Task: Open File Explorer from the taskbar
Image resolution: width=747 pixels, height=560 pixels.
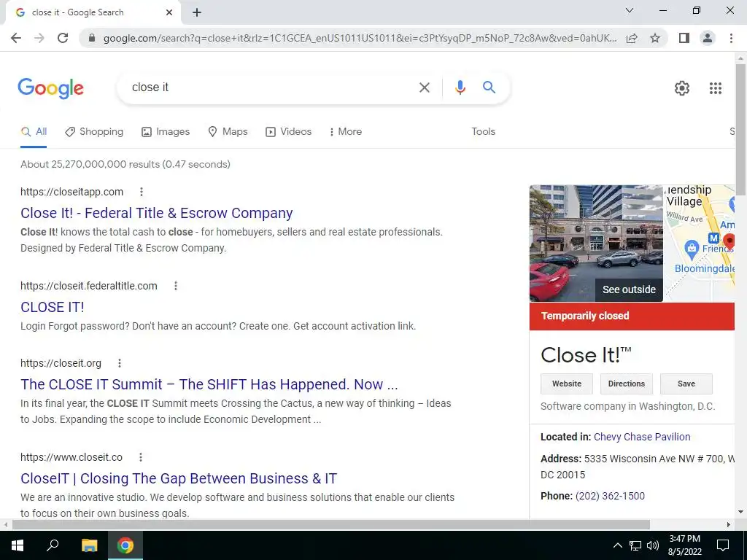Action: coord(89,545)
